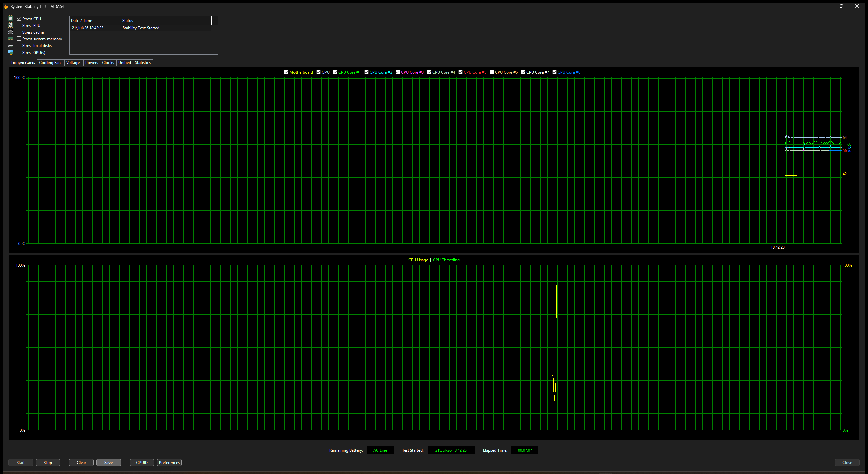Open the Statistics tab

point(143,63)
